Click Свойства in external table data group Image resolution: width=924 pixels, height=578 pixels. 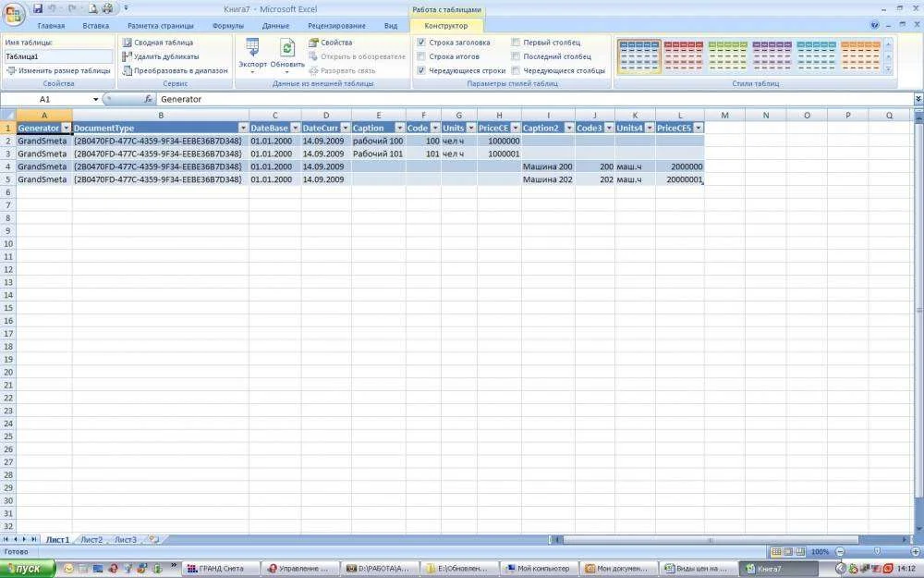[331, 43]
